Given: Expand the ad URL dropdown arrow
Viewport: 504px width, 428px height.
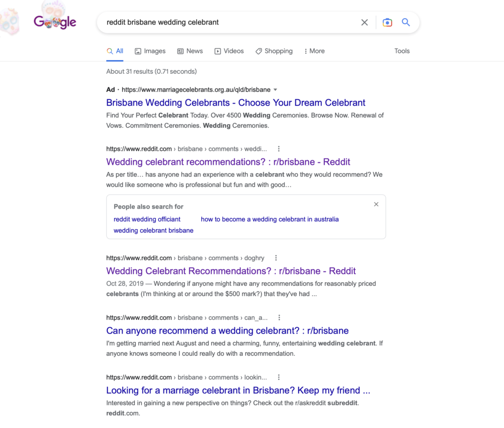Looking at the screenshot, I should pos(275,90).
